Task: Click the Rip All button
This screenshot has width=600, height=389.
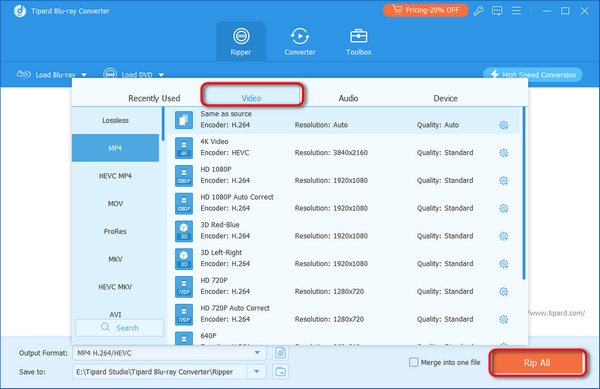Action: click(537, 363)
